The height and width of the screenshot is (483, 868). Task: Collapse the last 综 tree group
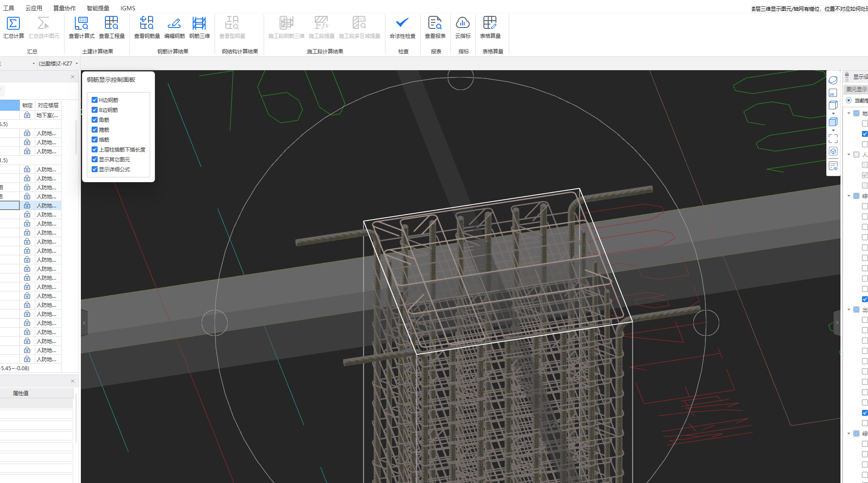[x=849, y=433]
